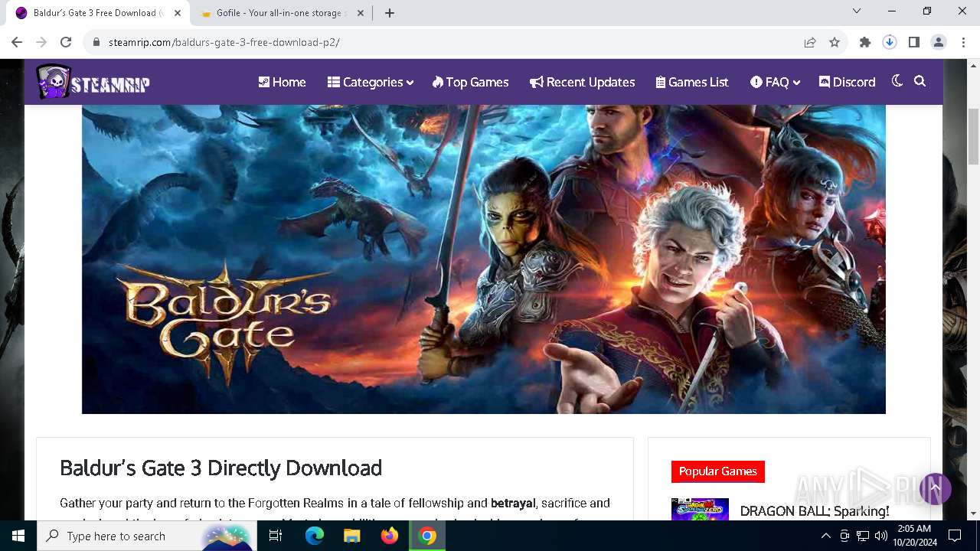This screenshot has width=980, height=551.
Task: Open the DRAGON BALL: Sparking! link
Action: [815, 510]
